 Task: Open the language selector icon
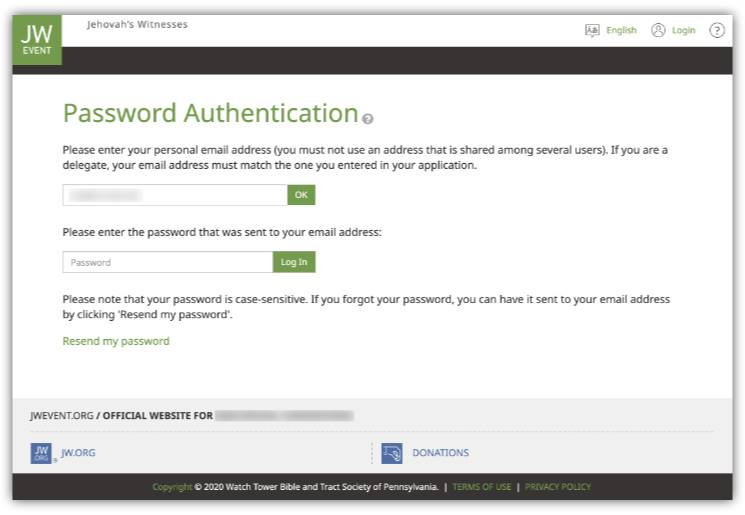(x=592, y=30)
